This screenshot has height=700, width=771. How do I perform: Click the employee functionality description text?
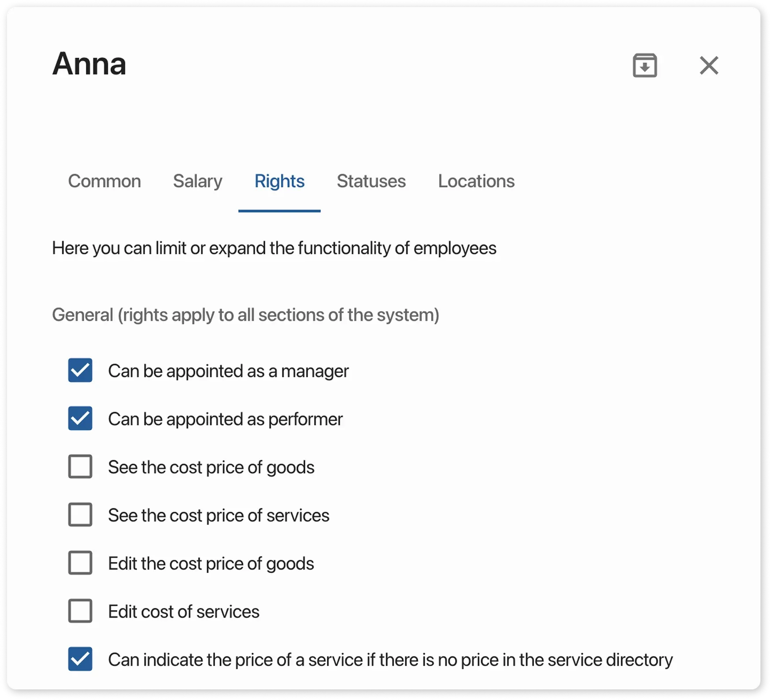pyautogui.click(x=274, y=248)
